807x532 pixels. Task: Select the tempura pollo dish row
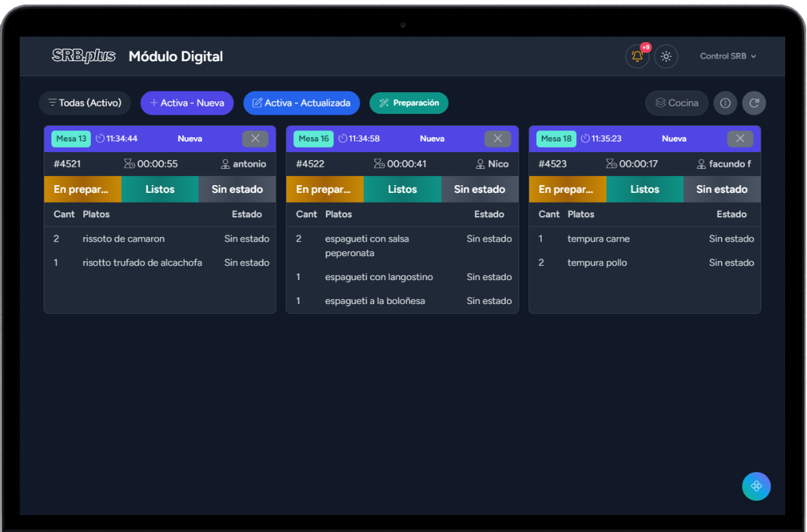pos(645,262)
